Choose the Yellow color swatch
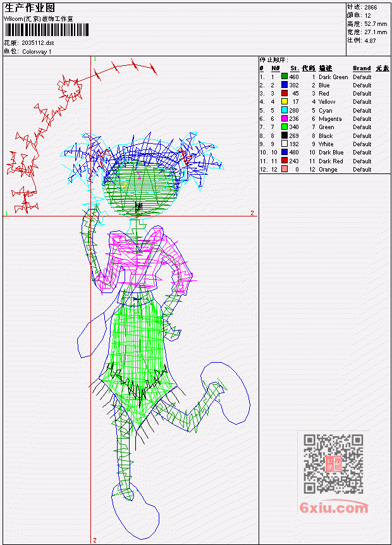 pos(285,102)
